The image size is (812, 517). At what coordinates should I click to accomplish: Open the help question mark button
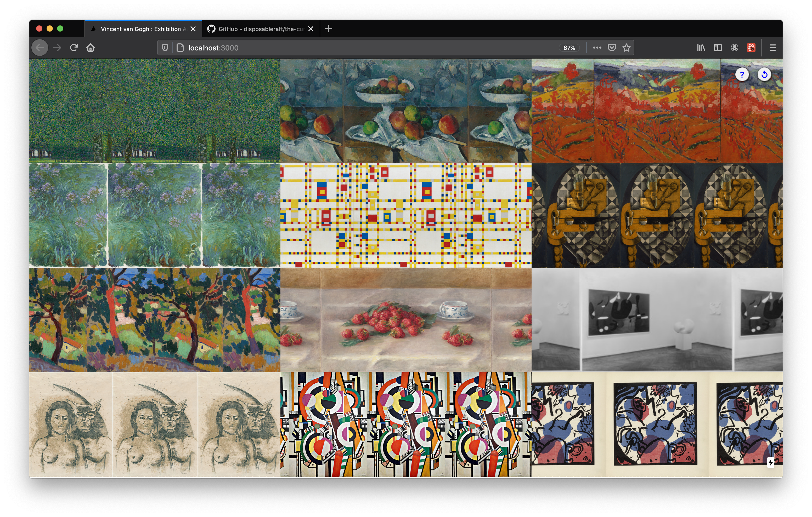click(x=742, y=74)
